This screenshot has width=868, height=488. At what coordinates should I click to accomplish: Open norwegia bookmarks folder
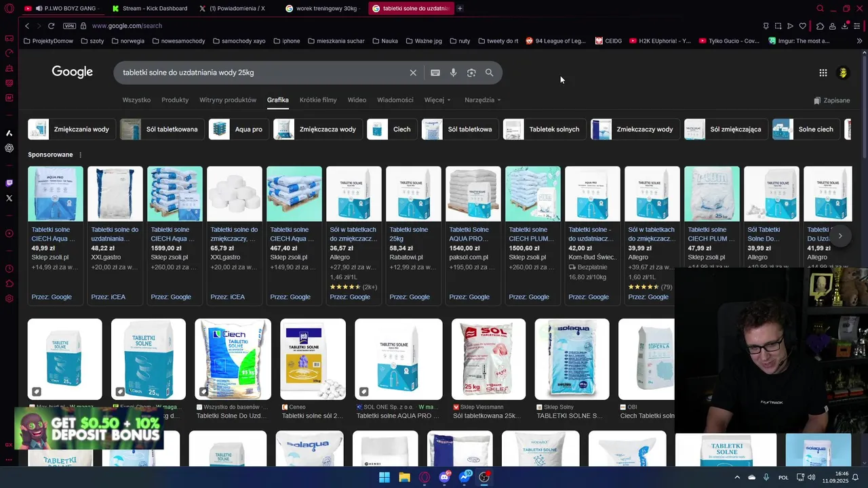point(127,41)
